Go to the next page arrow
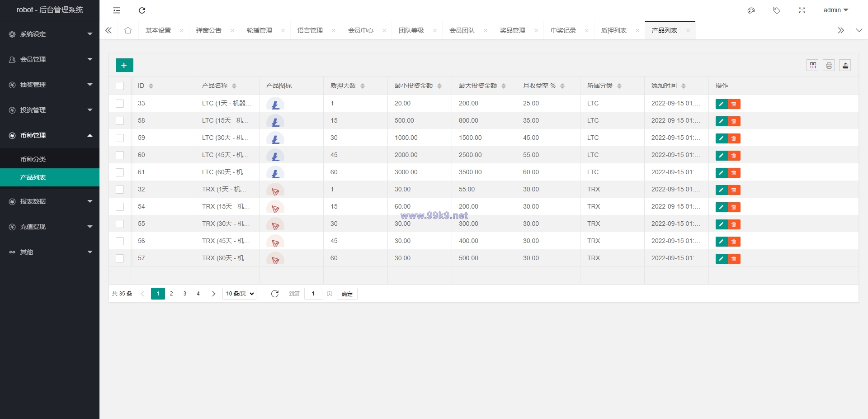The width and height of the screenshot is (868, 419). 213,294
